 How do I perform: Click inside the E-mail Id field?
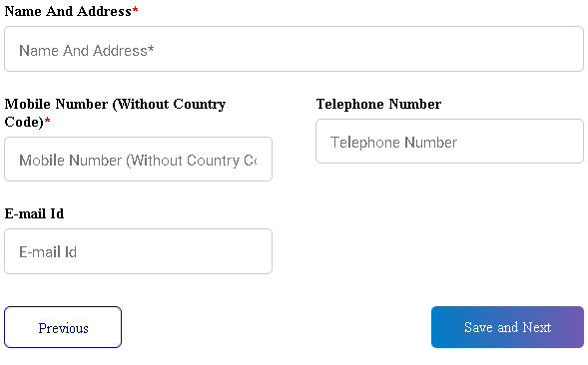pos(138,251)
